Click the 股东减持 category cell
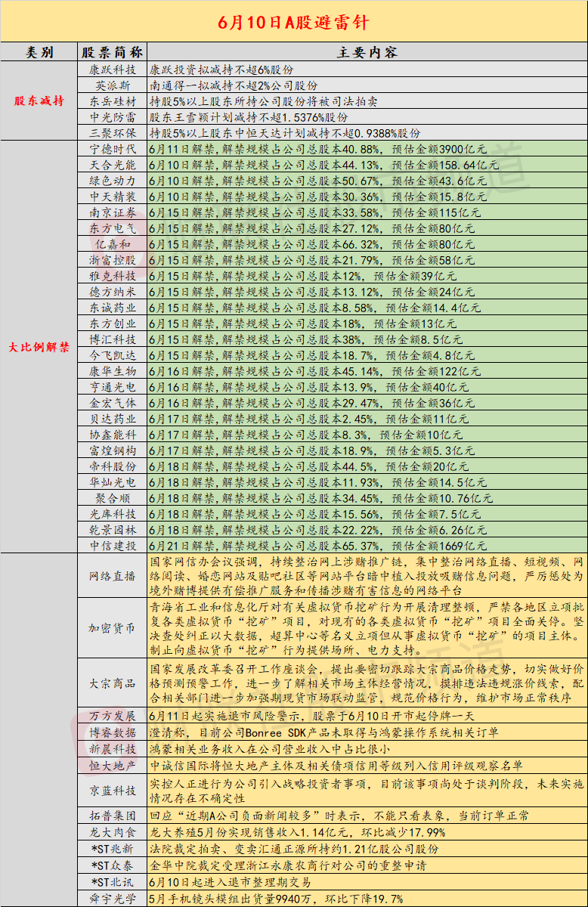This screenshot has width=588, height=907. pos(39,101)
